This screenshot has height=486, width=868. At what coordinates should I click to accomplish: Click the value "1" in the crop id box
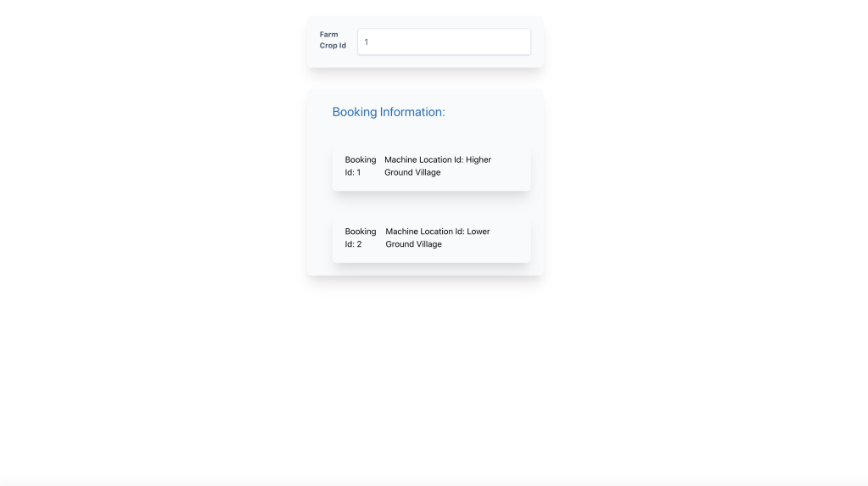367,42
